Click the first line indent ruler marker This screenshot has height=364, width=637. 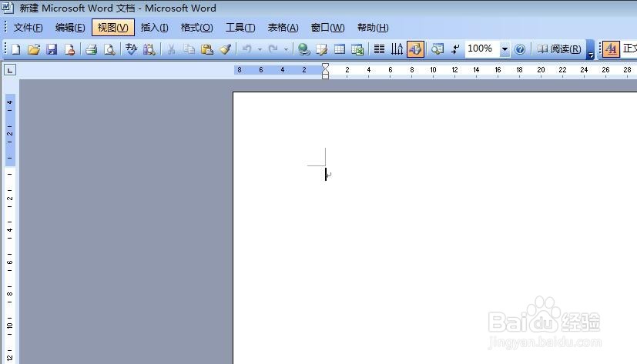click(325, 65)
